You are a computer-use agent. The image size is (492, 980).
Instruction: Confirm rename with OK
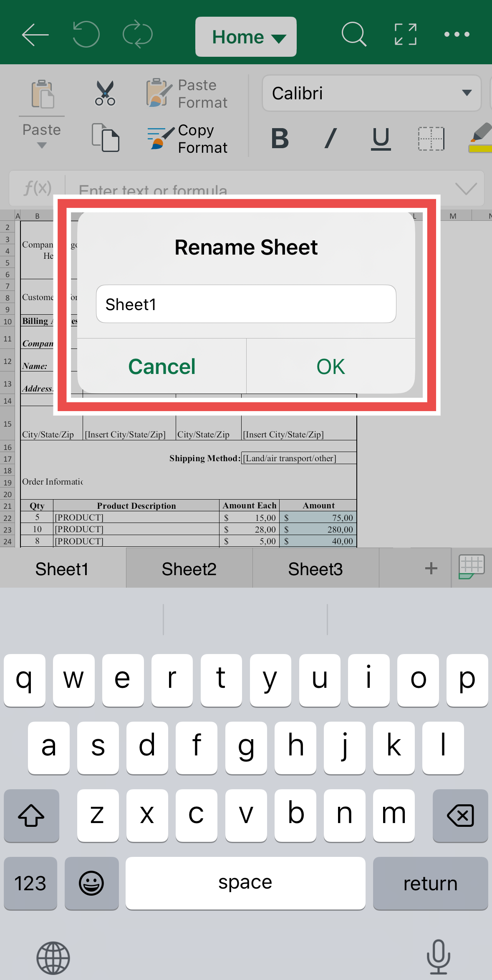tap(331, 366)
